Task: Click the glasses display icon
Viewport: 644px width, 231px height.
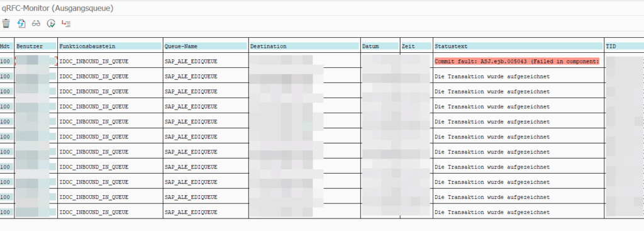Action: (36, 24)
